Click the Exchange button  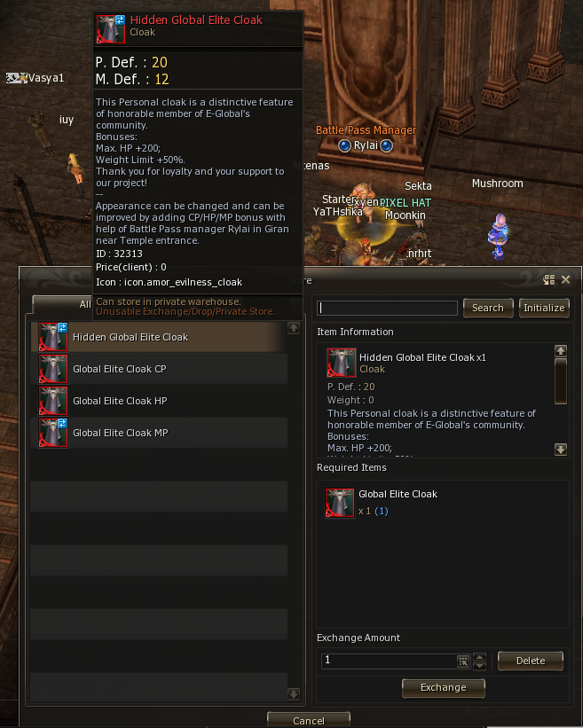443,687
